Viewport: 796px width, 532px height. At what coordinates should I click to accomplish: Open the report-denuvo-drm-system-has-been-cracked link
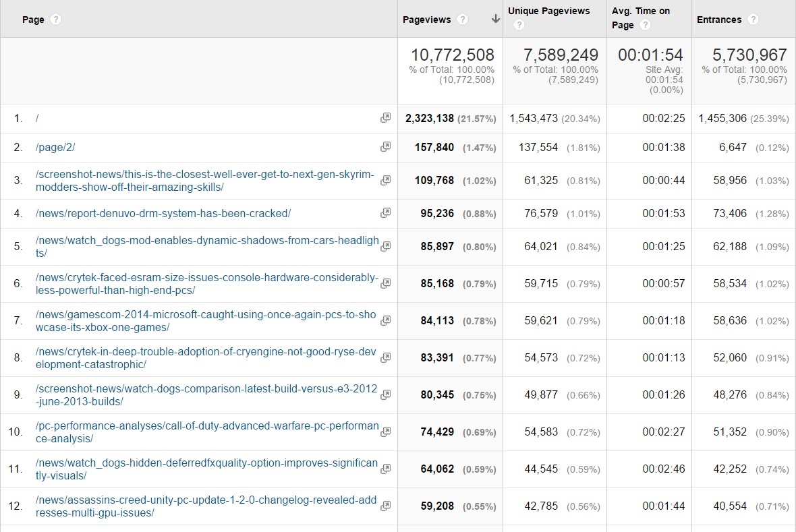(x=163, y=213)
